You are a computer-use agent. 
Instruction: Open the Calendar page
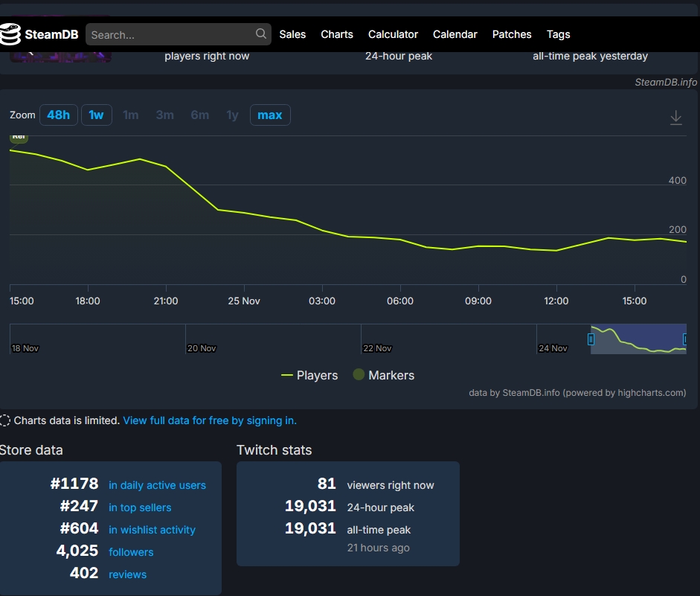(x=455, y=34)
